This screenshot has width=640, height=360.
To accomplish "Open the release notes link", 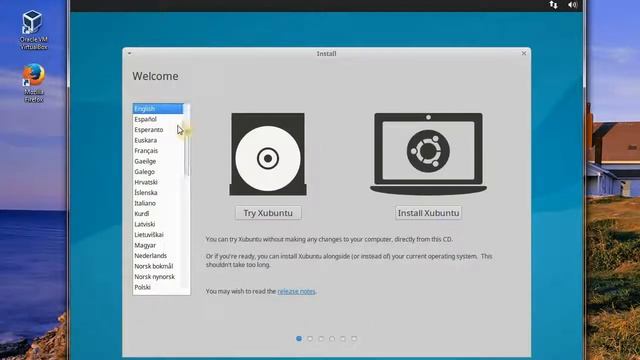I will point(296,291).
